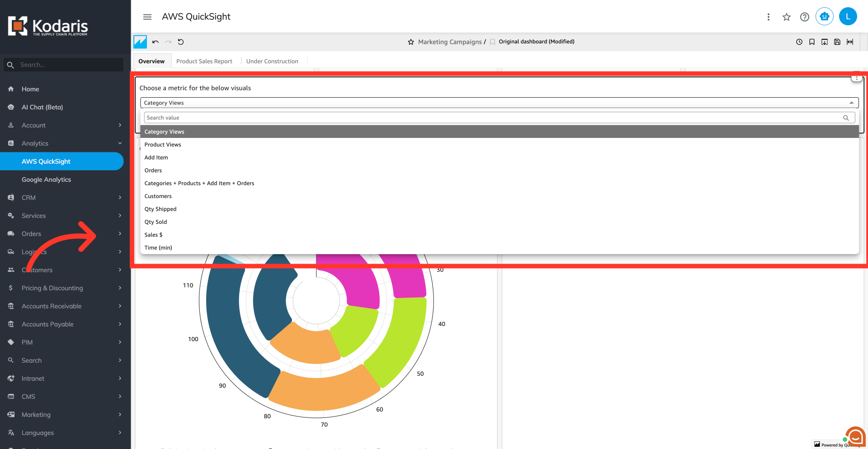Select Orders metric option in dropdown

tap(499, 170)
